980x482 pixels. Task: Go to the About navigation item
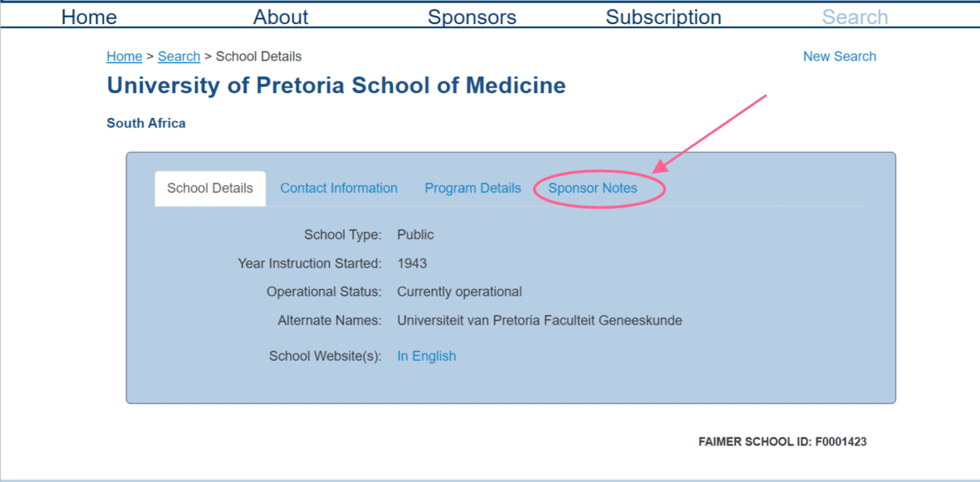point(281,17)
